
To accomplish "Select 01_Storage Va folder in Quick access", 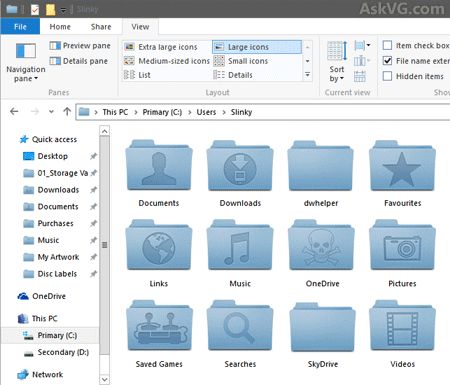I will 56,173.
